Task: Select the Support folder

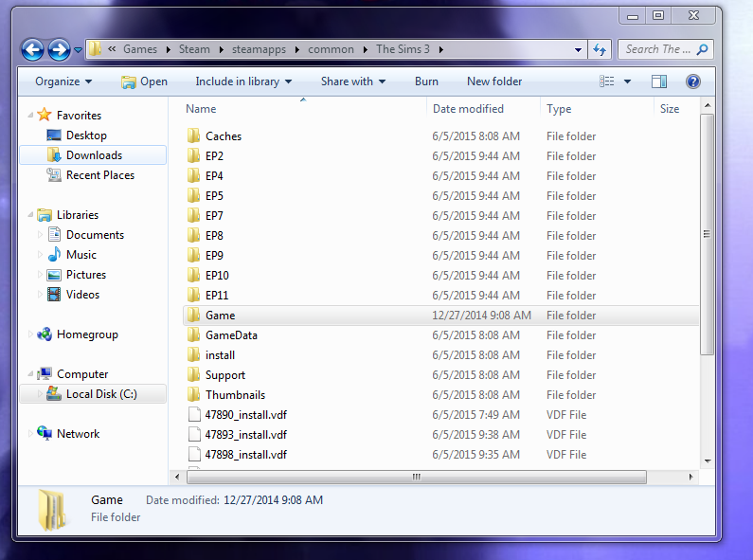Action: tap(440, 375)
